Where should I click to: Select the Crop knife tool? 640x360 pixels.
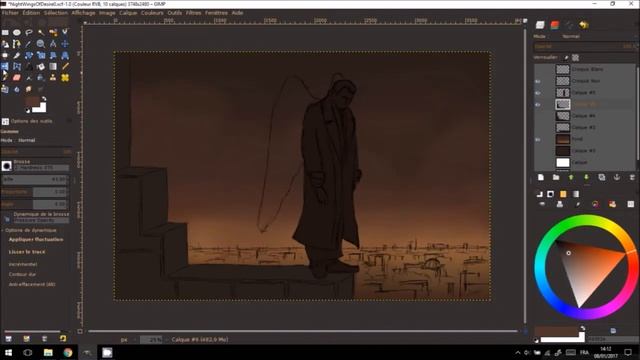click(x=17, y=55)
